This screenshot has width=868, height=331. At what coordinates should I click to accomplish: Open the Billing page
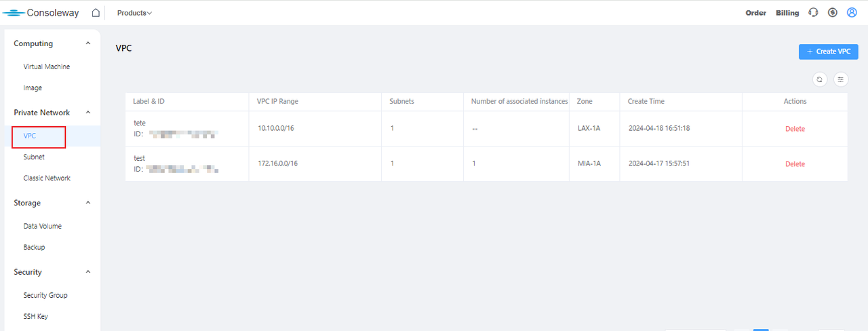787,13
